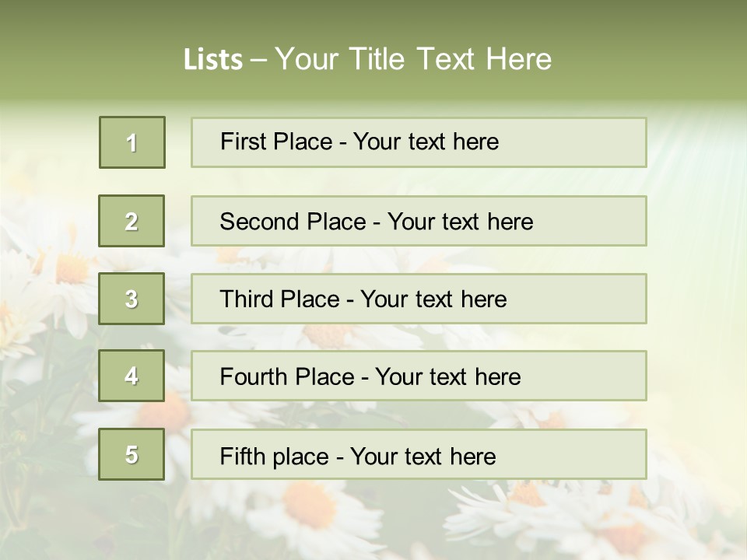Click the words 'Fifth place'
This screenshot has width=747, height=560.
[275, 457]
